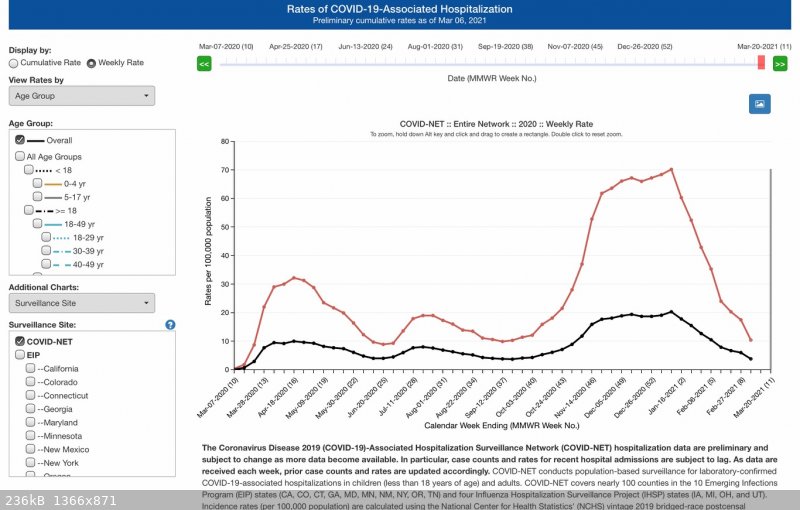Select the New York site checkbox
Image resolution: width=800 pixels, height=510 pixels.
point(30,462)
